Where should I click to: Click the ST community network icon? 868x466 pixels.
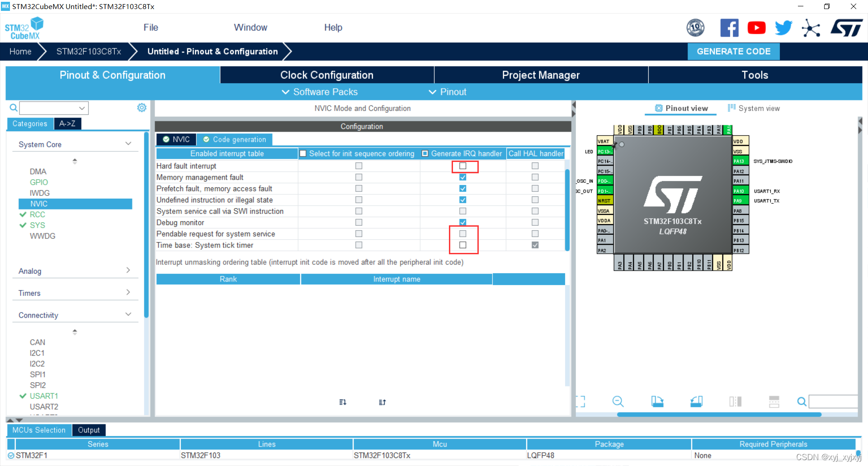click(x=811, y=28)
